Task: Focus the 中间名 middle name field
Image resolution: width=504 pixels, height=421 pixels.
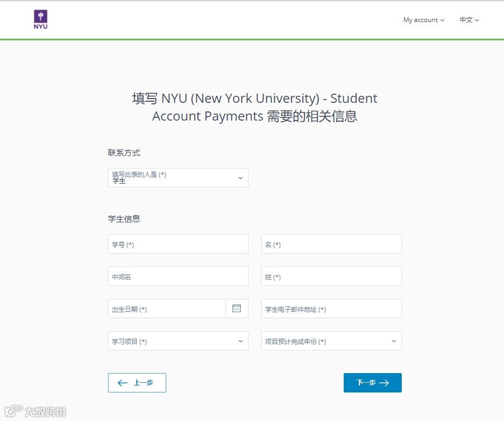Action: [178, 276]
